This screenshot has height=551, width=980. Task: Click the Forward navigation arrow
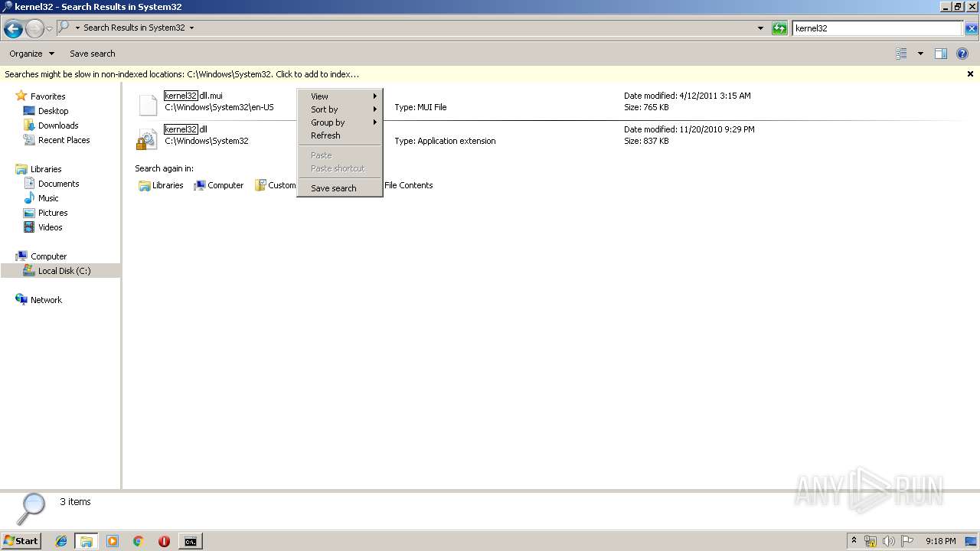tap(34, 29)
